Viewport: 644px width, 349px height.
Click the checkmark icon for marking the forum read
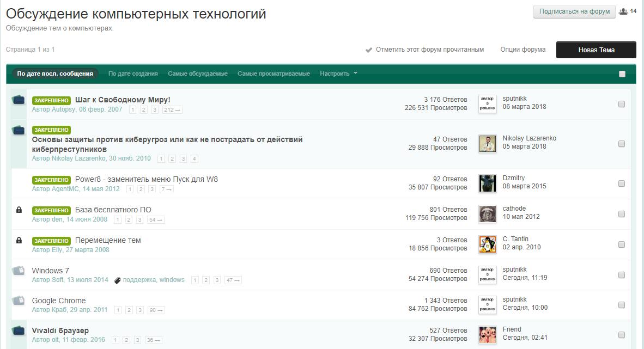click(369, 50)
